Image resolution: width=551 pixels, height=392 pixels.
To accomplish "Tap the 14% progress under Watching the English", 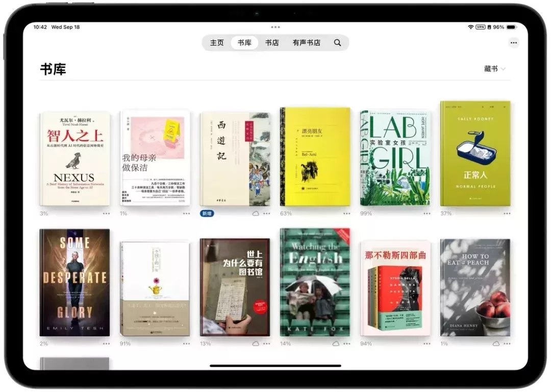I will [286, 344].
